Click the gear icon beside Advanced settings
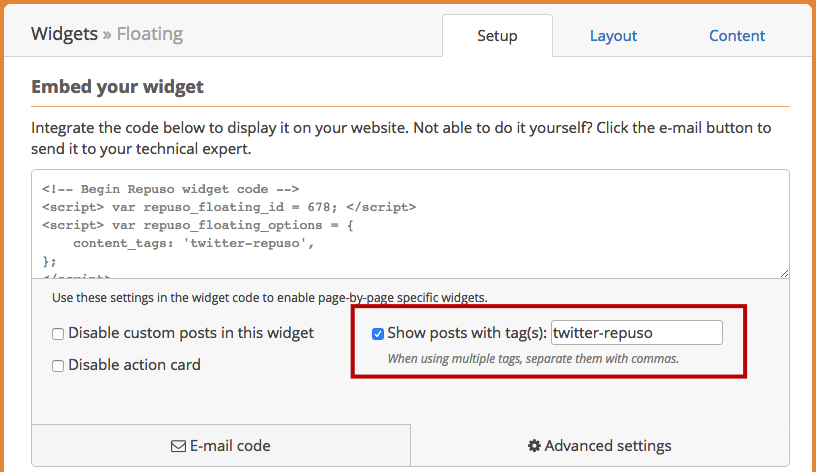 (x=534, y=445)
